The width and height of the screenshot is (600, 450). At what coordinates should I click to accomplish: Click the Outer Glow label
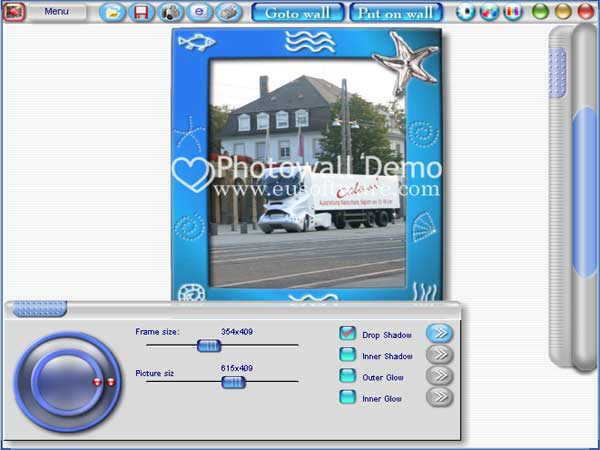coord(383,377)
